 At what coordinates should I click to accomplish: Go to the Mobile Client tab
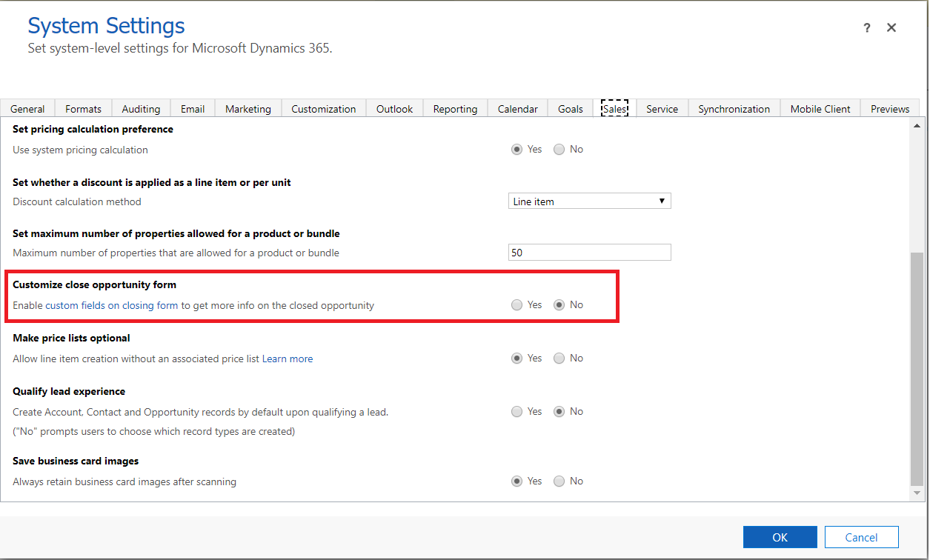820,109
